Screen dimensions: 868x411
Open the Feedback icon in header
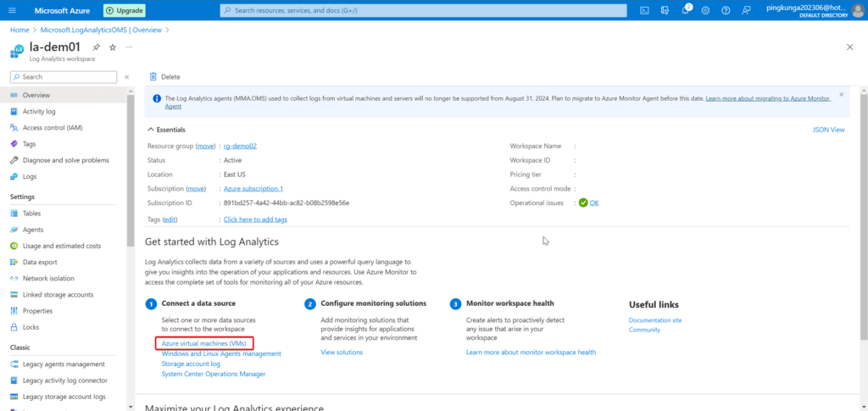746,10
